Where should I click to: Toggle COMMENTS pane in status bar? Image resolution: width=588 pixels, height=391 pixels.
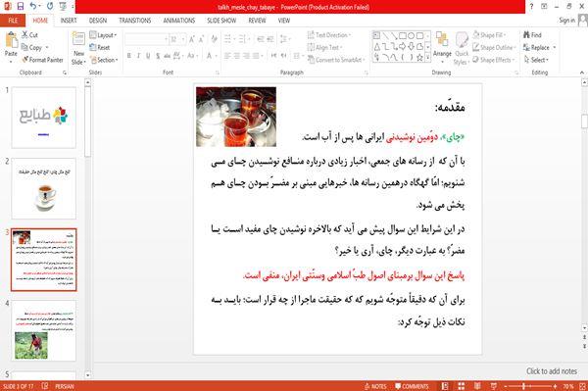[412, 386]
